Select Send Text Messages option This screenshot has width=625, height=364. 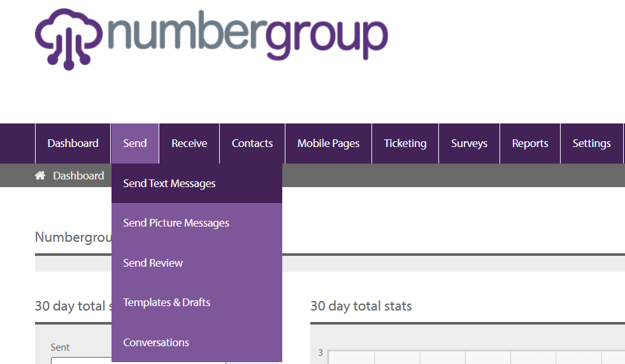pyautogui.click(x=197, y=183)
